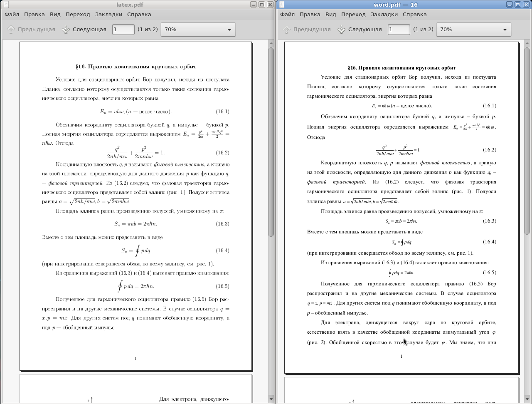532x404 pixels.
Task: Open Файл menu in word.pdf window
Action: point(288,14)
